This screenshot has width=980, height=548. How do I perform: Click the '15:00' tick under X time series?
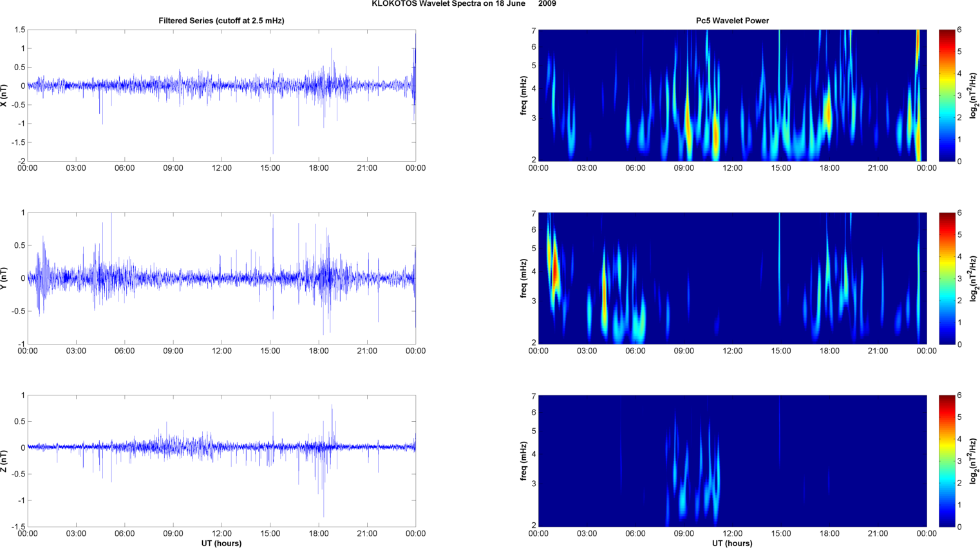(x=270, y=168)
